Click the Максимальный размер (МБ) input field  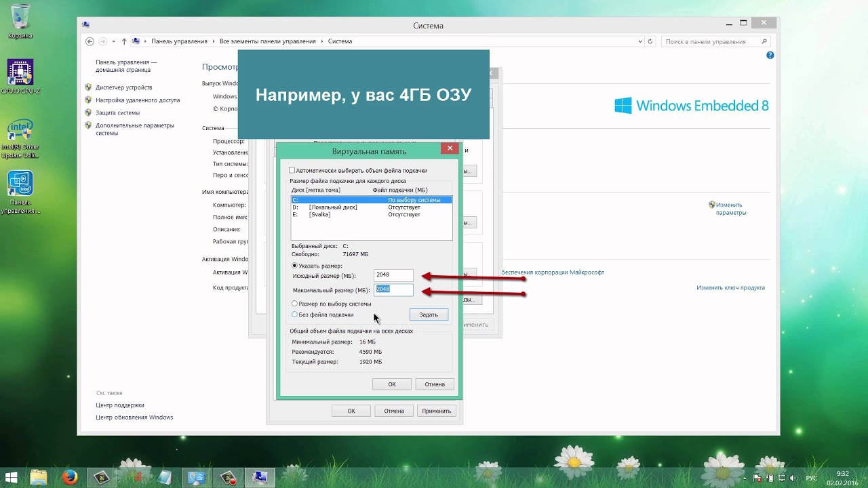(393, 290)
